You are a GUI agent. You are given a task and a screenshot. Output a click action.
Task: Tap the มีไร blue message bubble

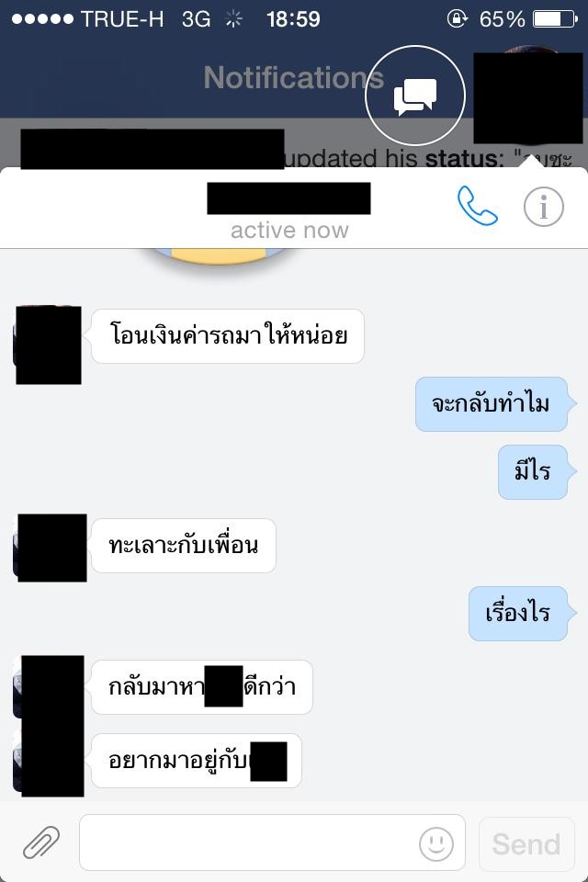[x=532, y=472]
